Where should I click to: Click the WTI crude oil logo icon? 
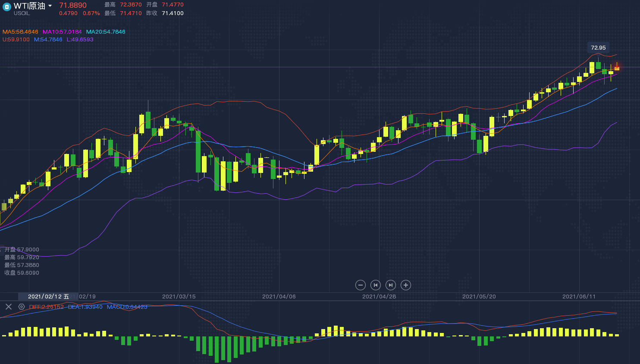point(6,7)
